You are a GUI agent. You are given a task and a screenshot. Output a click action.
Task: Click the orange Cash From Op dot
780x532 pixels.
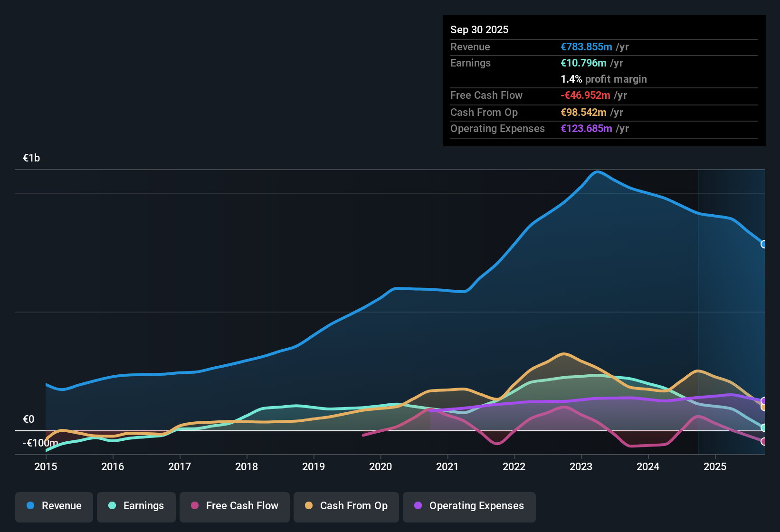(308, 506)
